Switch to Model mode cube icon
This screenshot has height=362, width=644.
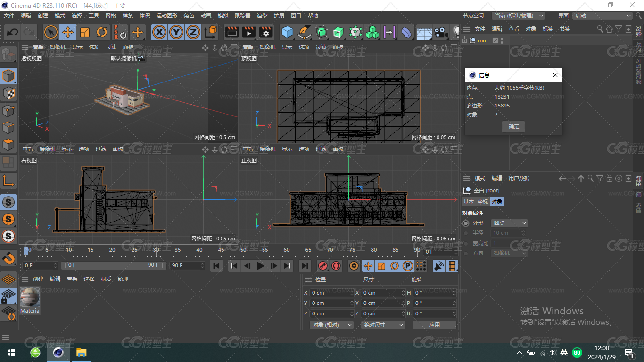point(8,76)
